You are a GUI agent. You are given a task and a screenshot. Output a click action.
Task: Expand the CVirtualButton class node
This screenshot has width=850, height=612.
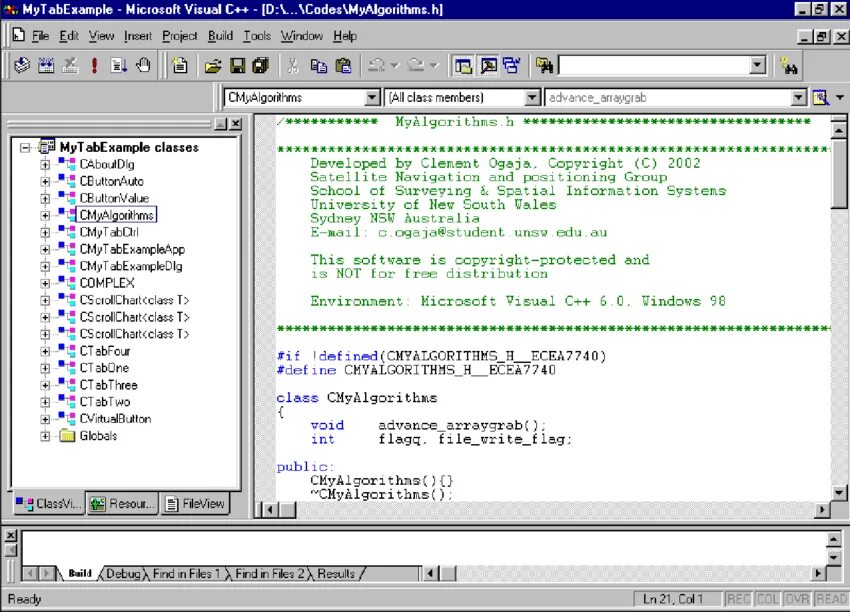[x=45, y=418]
